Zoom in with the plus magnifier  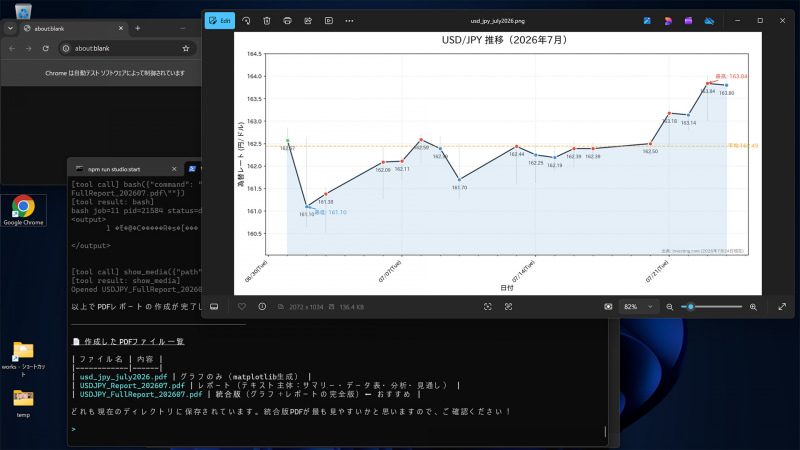(753, 307)
